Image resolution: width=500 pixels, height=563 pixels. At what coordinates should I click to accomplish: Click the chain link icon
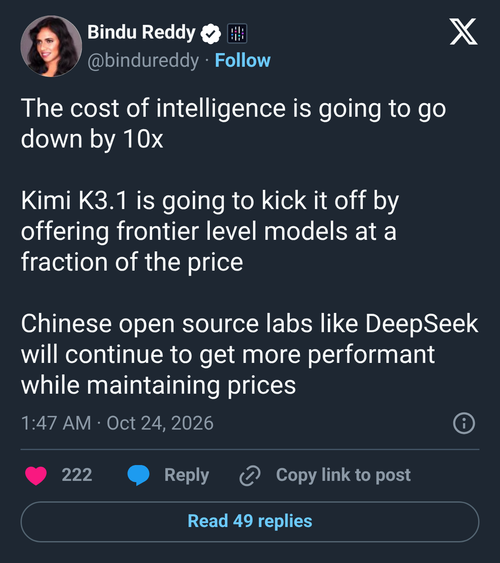250,476
